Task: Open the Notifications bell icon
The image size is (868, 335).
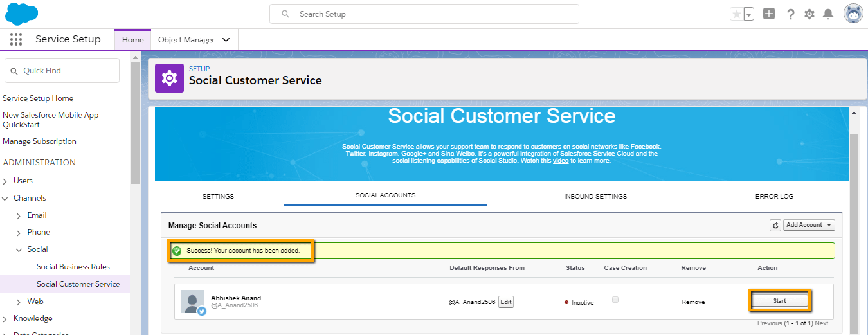Action: [x=828, y=14]
